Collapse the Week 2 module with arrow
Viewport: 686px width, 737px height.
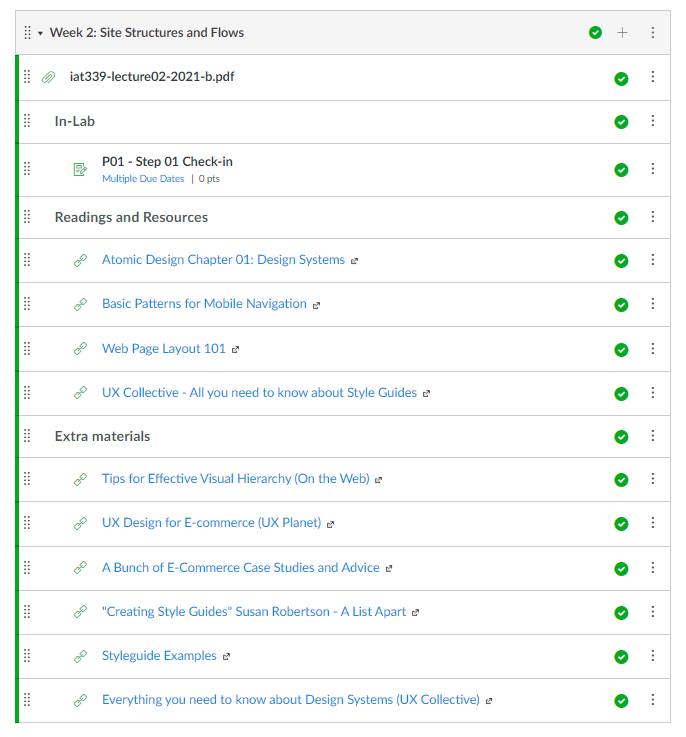click(40, 33)
